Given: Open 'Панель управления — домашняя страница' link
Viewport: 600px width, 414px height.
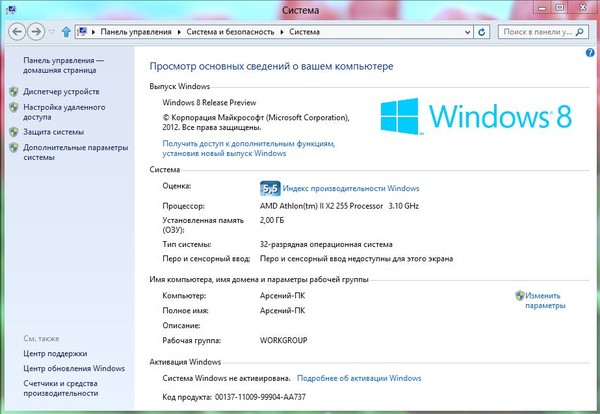Looking at the screenshot, I should pos(63,65).
